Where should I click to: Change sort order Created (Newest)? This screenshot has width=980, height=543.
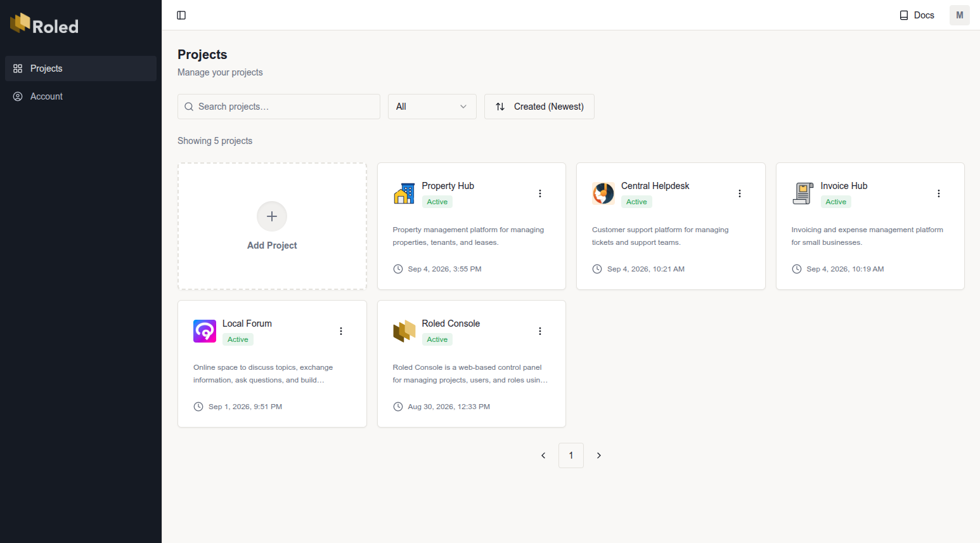[539, 107]
